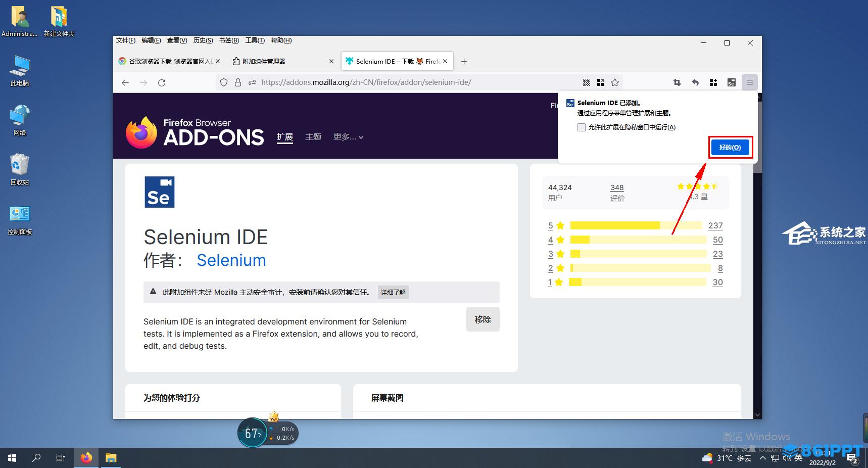Open the 历史(S) menu
This screenshot has height=468, width=868.
click(x=203, y=40)
